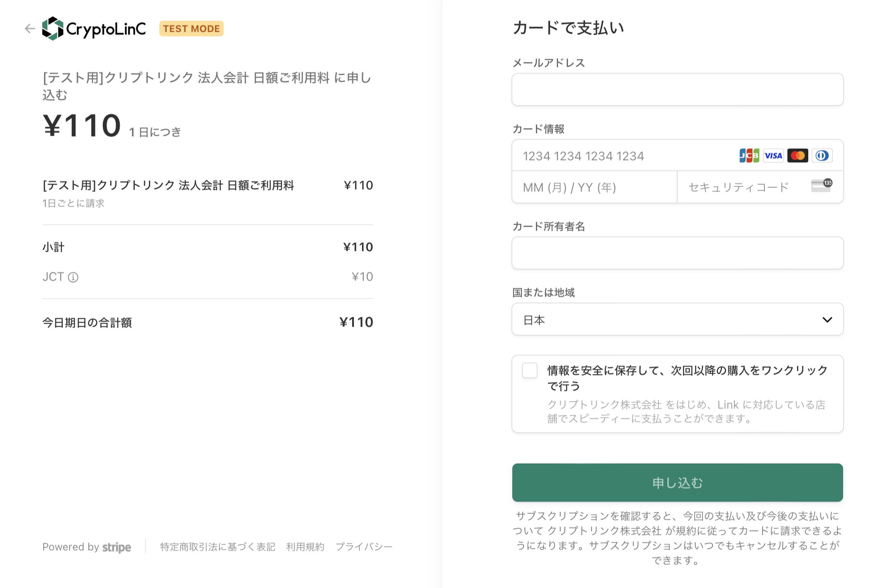Click the large ¥110 price
Image resolution: width=874 pixels, height=588 pixels.
tap(81, 126)
